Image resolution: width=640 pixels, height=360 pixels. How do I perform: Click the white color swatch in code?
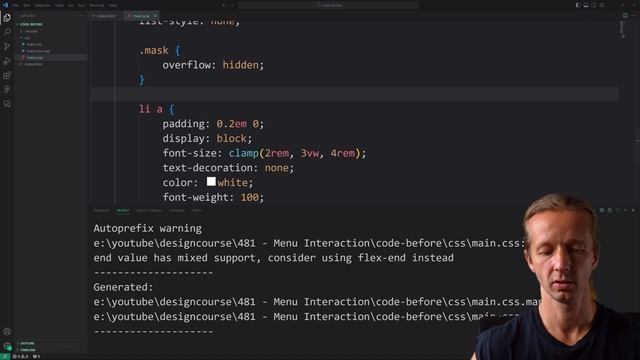coord(211,181)
